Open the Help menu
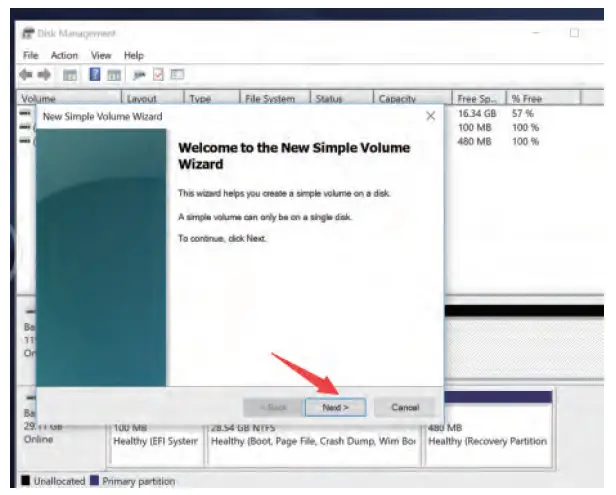The image size is (616, 495). point(134,55)
